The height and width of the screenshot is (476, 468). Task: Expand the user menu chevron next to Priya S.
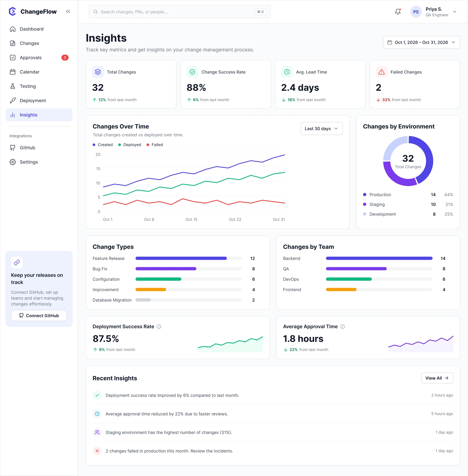pos(455,12)
